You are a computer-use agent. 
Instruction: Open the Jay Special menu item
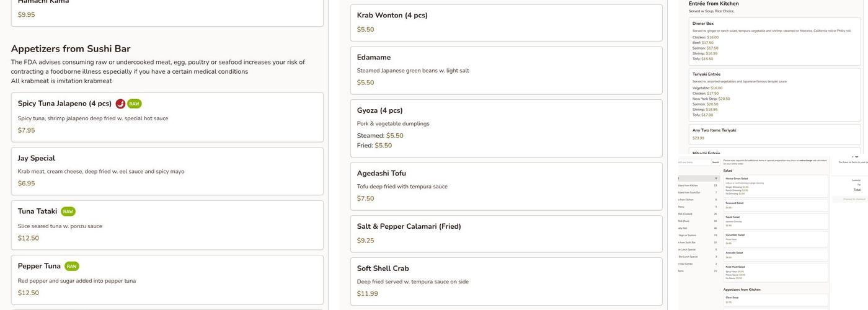pos(167,170)
